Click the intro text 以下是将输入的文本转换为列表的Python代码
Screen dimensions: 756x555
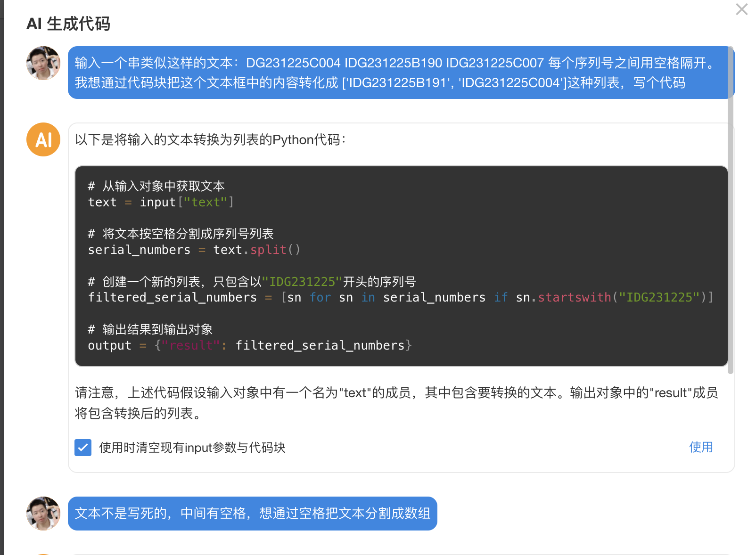(210, 139)
